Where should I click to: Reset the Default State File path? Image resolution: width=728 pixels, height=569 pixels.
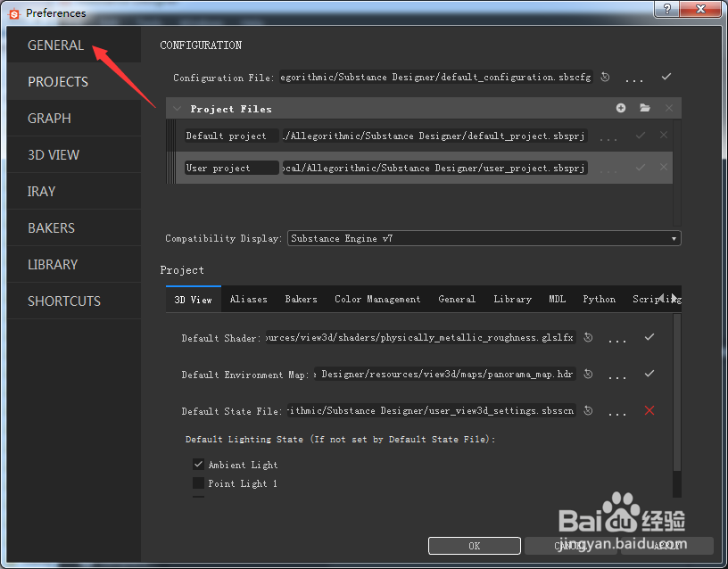coord(588,411)
